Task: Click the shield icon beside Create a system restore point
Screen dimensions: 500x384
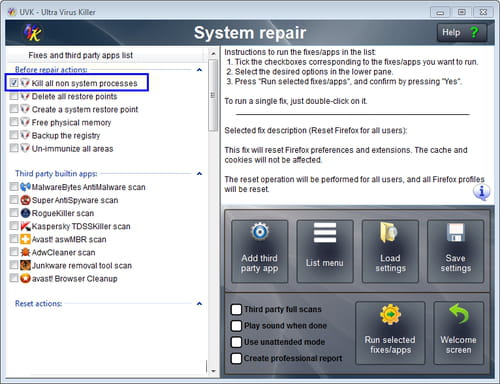Action: (x=25, y=109)
